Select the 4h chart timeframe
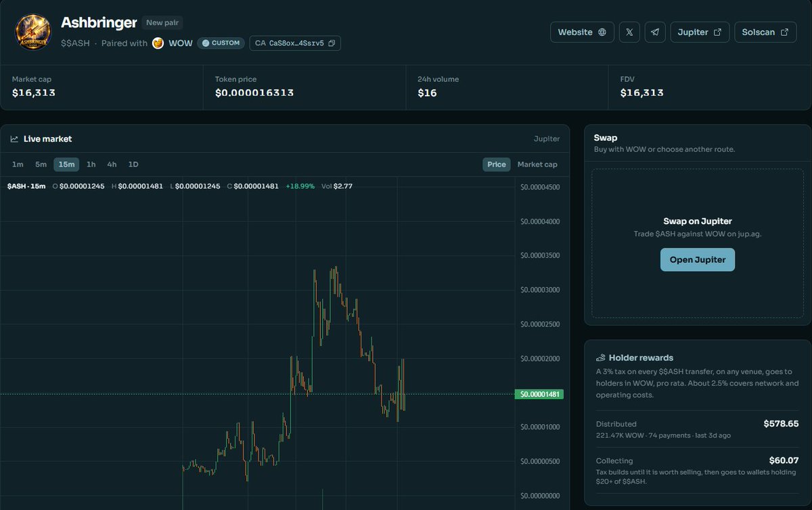The height and width of the screenshot is (510, 812). (112, 165)
